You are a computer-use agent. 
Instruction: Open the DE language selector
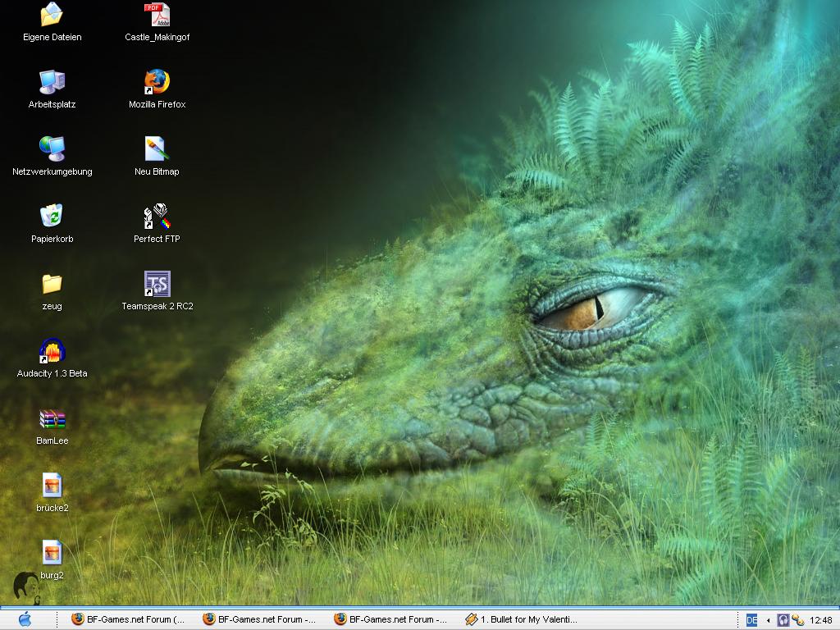(751, 621)
